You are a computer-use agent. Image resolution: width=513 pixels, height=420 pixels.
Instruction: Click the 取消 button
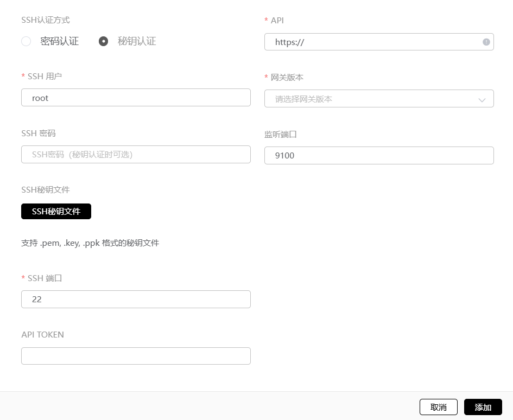pos(438,407)
